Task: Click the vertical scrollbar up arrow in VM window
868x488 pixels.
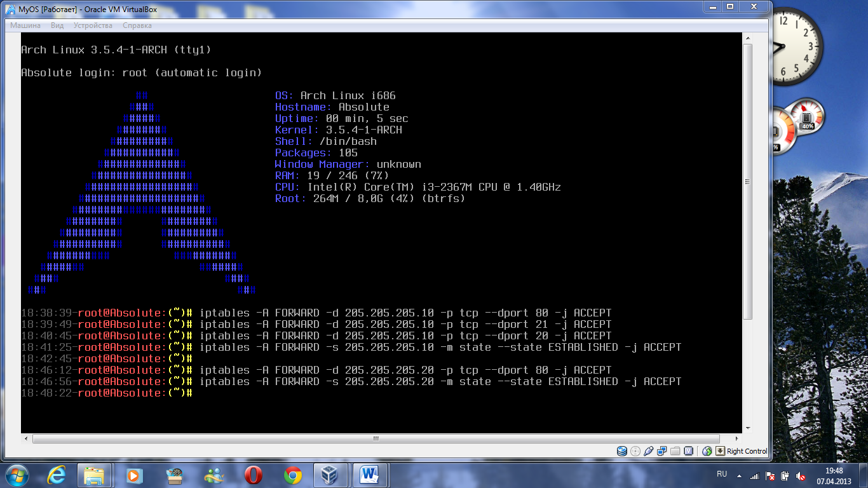Action: [747, 37]
